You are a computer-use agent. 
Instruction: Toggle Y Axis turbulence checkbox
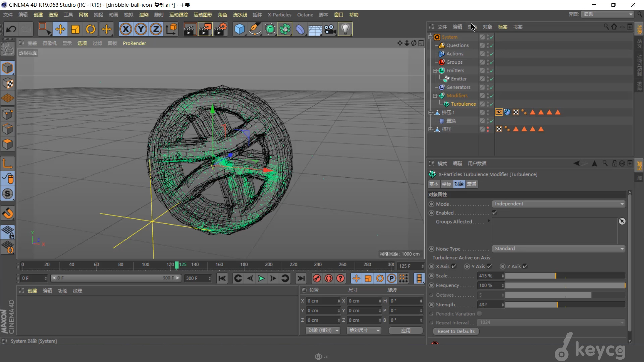(x=489, y=266)
